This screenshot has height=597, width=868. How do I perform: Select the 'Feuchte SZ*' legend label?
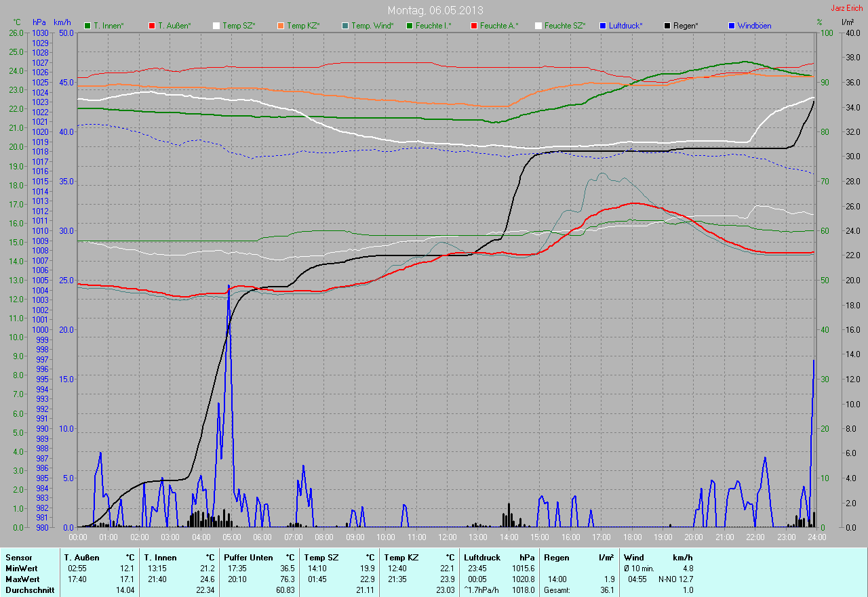tap(565, 26)
